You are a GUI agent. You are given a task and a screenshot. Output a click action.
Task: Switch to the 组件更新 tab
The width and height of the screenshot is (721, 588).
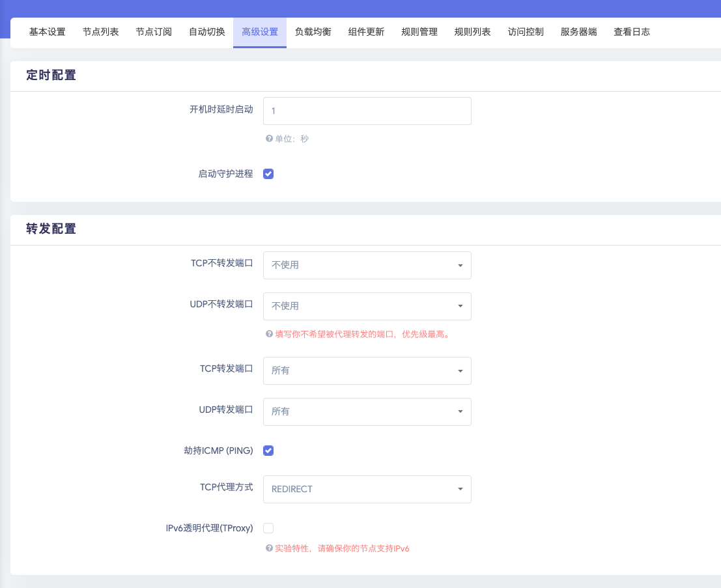366,32
